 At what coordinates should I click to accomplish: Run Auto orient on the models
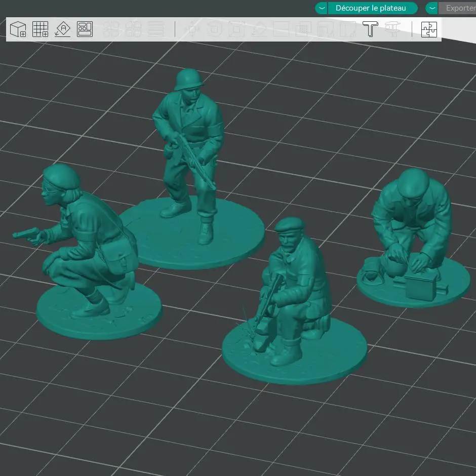click(x=62, y=29)
